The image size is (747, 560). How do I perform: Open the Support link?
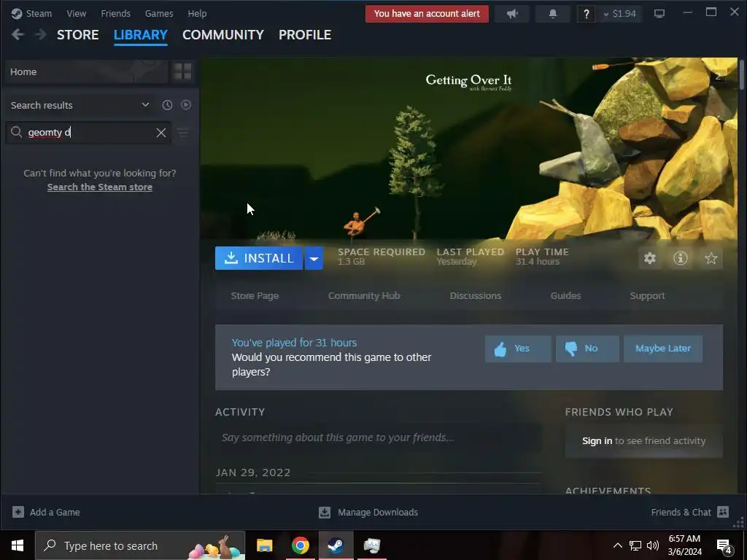[648, 296]
